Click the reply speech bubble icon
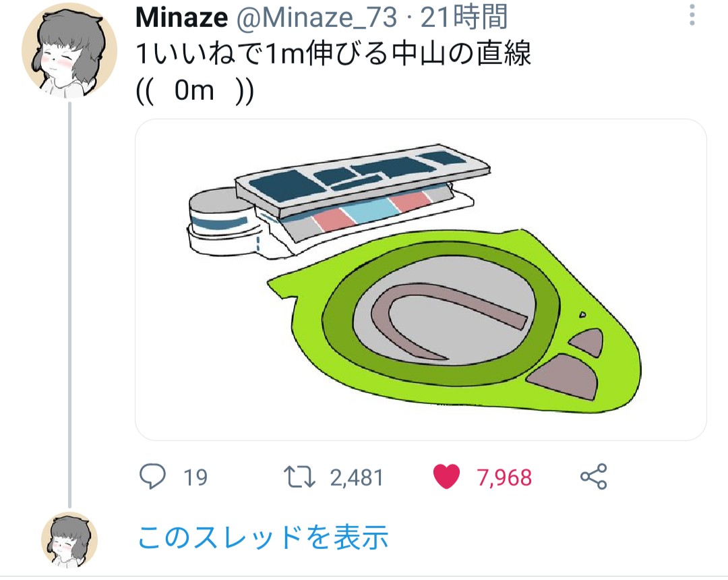 tap(153, 477)
